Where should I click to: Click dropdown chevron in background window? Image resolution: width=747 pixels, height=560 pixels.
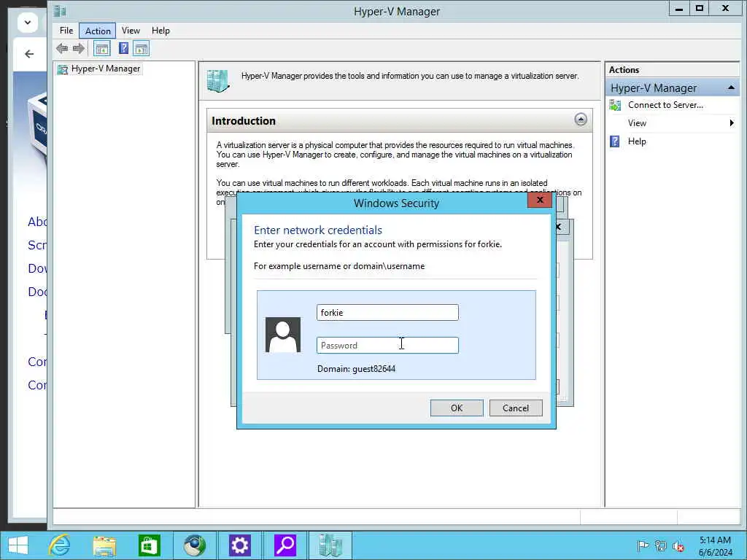point(28,23)
